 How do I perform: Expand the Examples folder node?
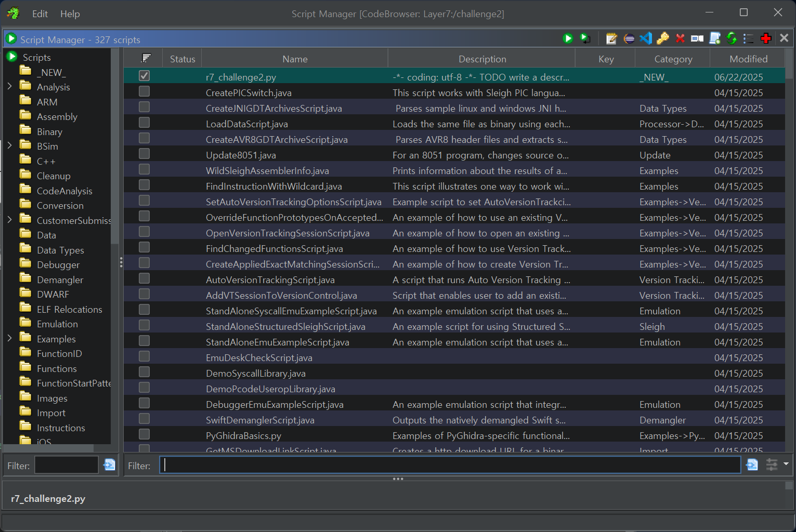(9, 338)
